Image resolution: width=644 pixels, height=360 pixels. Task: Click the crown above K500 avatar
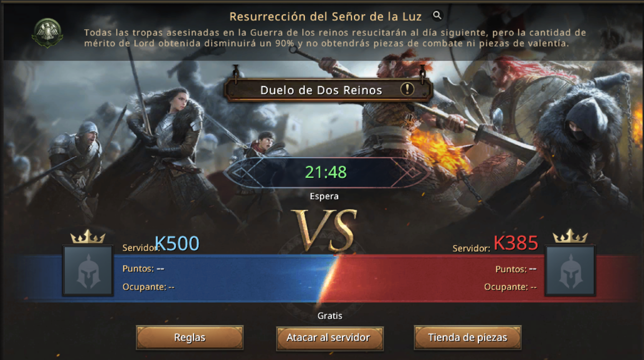pyautogui.click(x=88, y=237)
